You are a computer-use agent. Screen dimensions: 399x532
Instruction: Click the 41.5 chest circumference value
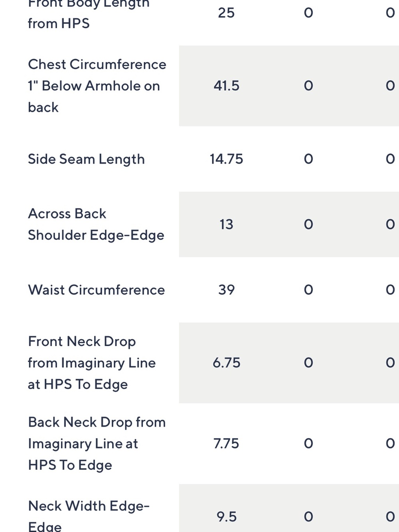226,86
